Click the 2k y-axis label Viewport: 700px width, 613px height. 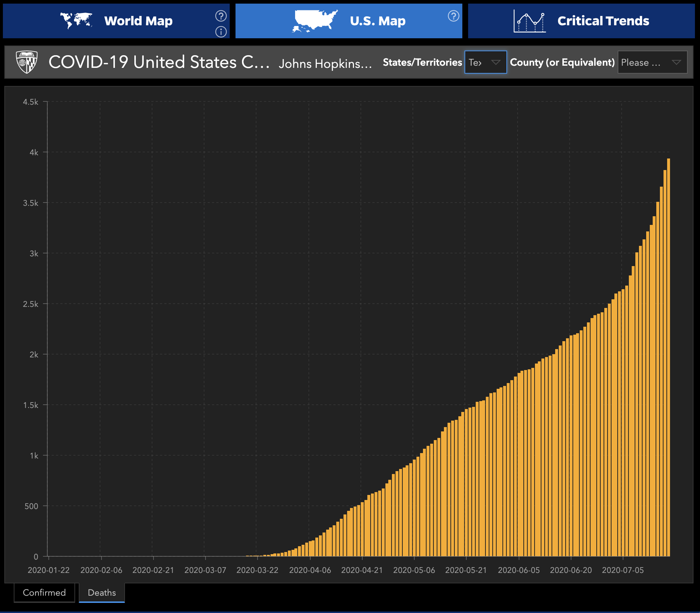coord(34,355)
